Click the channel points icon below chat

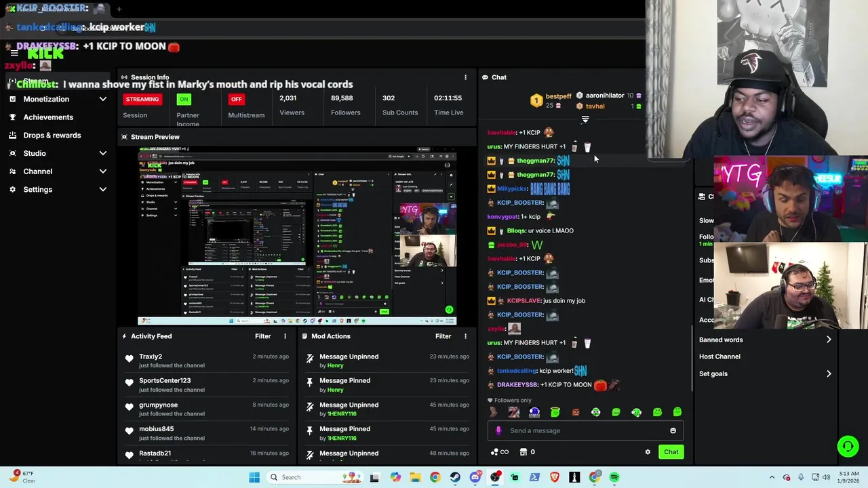pyautogui.click(x=499, y=452)
